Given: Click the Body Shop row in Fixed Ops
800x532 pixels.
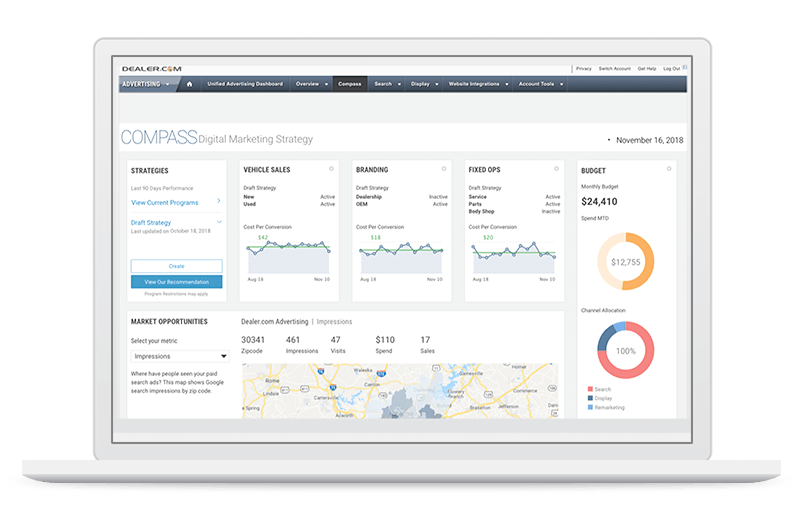Looking at the screenshot, I should pos(514,211).
